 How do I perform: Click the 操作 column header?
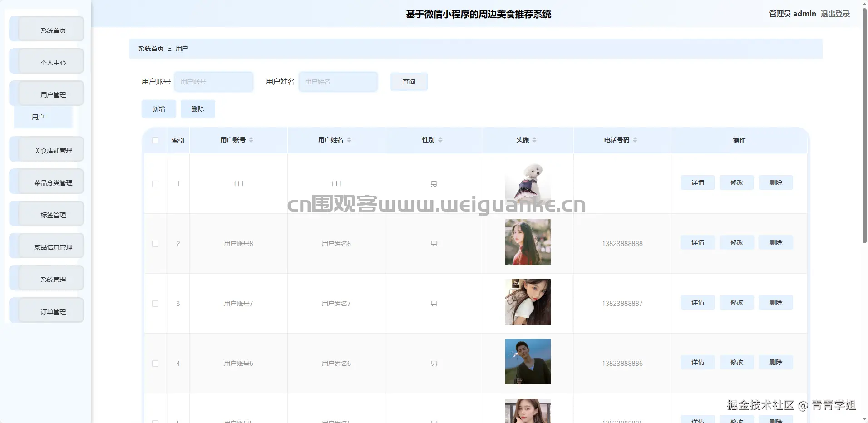(x=739, y=140)
